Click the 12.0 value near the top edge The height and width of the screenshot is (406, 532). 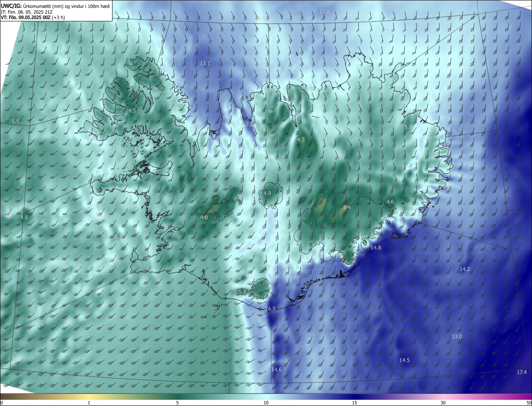point(325,12)
